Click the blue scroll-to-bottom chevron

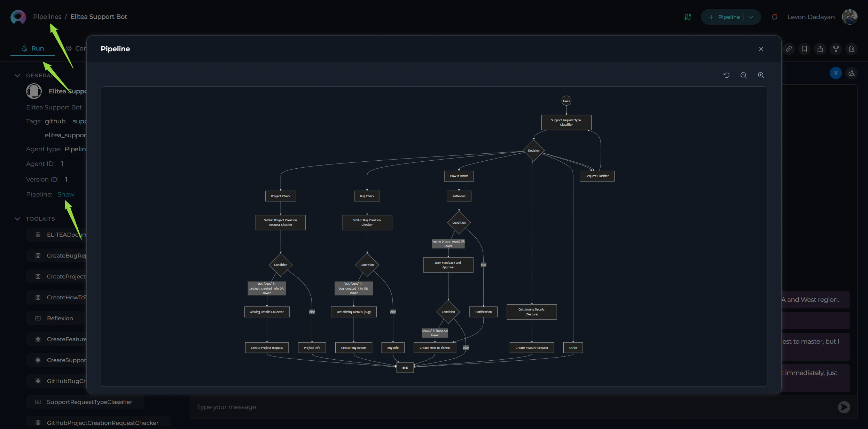coord(836,73)
